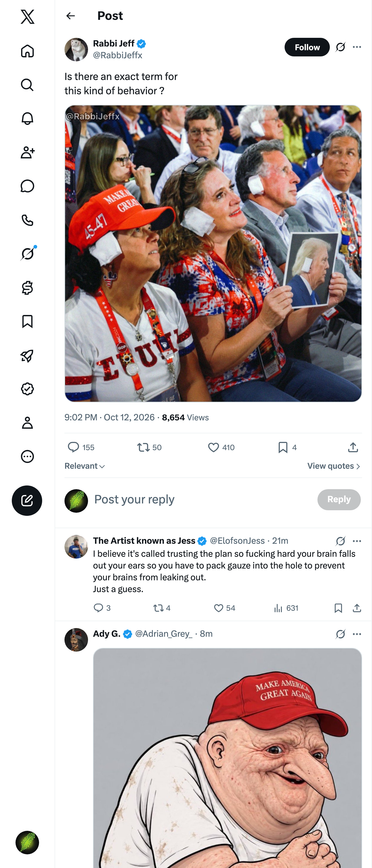Open the View quotes link

coord(334,466)
